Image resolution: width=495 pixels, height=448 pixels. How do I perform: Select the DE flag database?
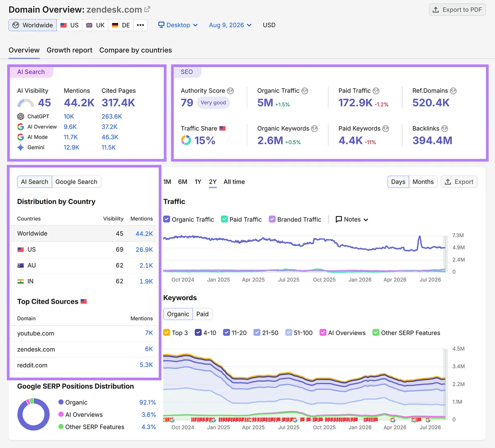121,25
